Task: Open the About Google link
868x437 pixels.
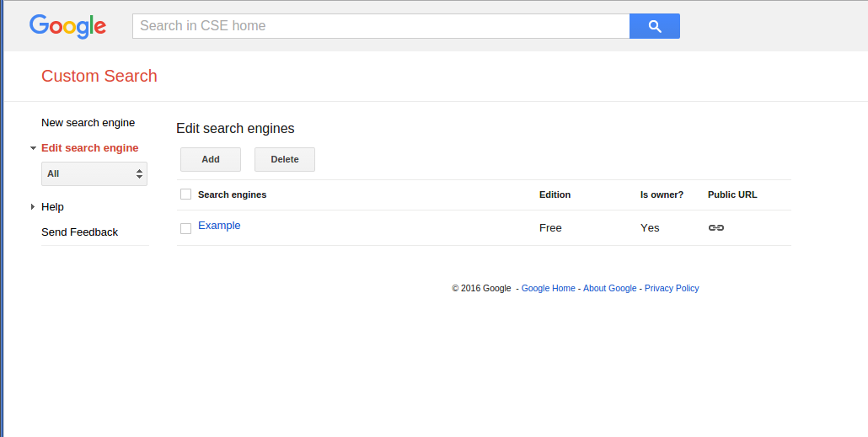Action: pos(609,288)
